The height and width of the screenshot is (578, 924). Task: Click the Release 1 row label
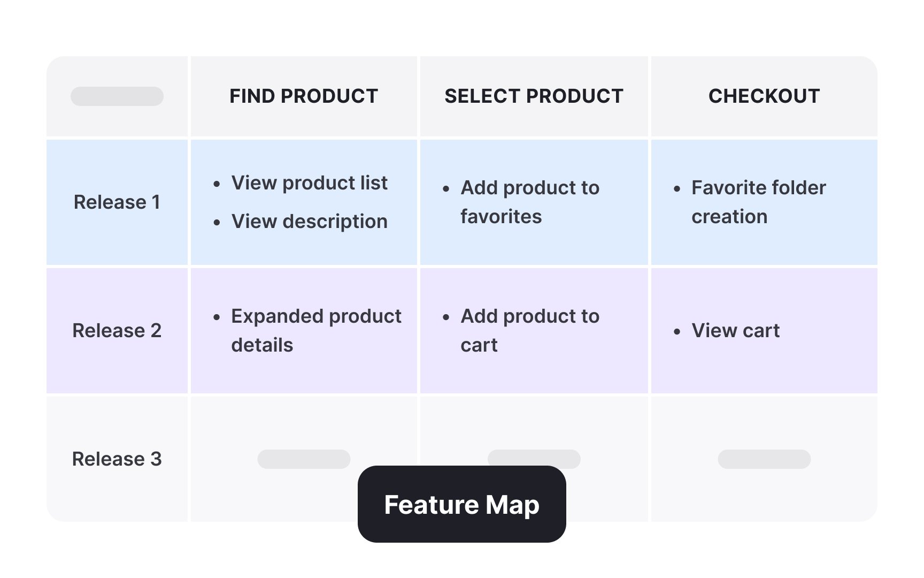(117, 202)
